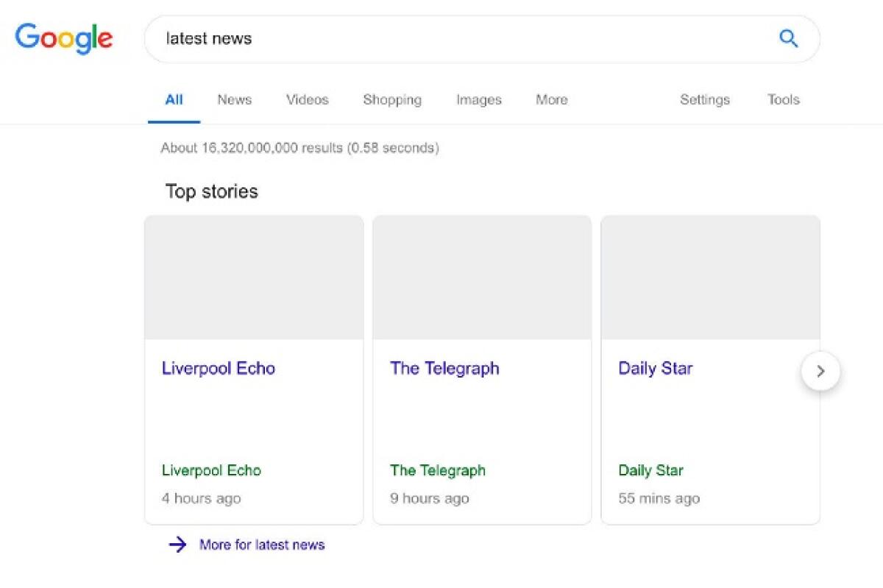The image size is (883, 588).
Task: Open the More search categories menu
Action: (550, 99)
